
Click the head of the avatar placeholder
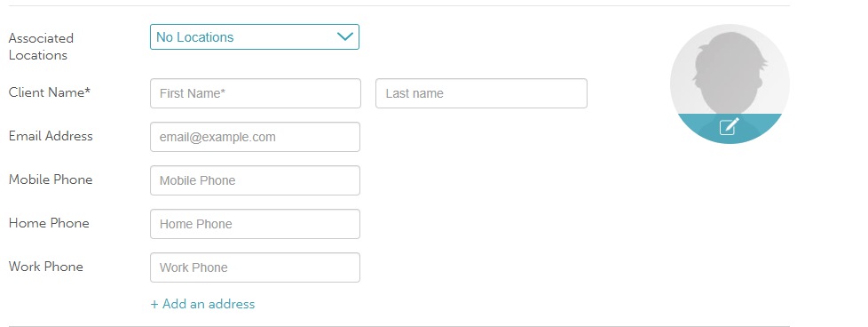click(x=729, y=66)
